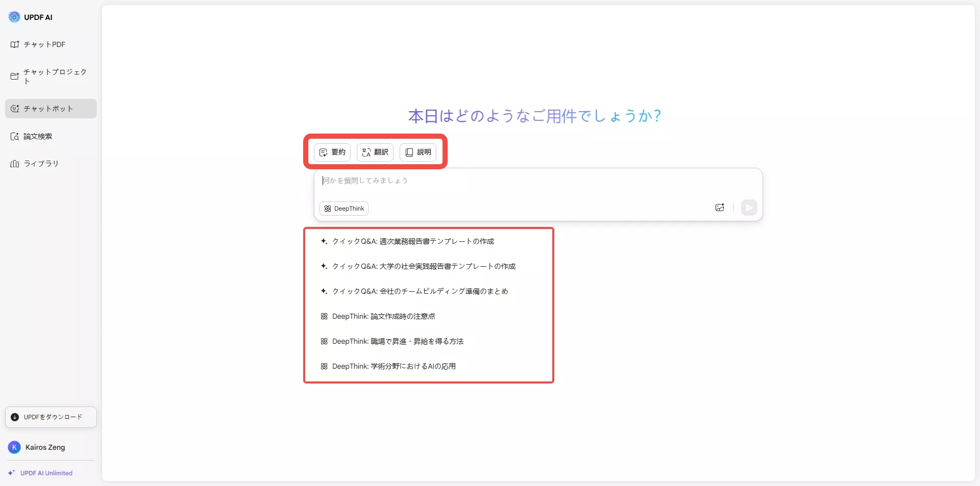Image resolution: width=980 pixels, height=486 pixels.
Task: Select suggestion 週次業務報告書テンプレートの作成
Action: [407, 241]
